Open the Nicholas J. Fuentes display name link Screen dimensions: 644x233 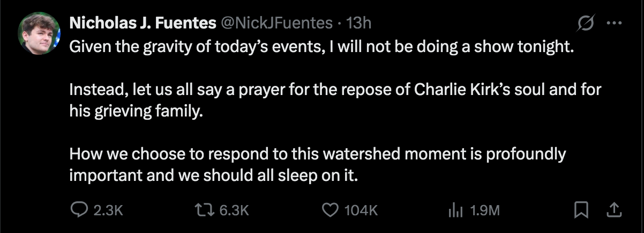(x=143, y=23)
